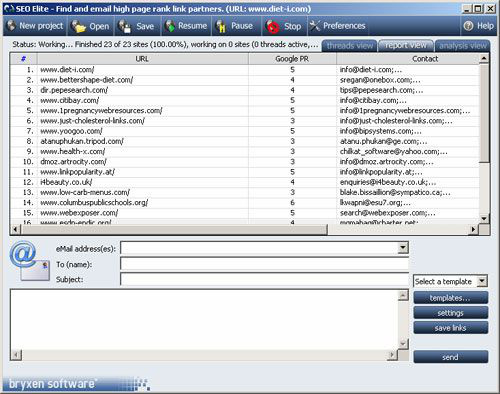Image resolution: width=500 pixels, height=394 pixels.
Task: Stop the job with the red Stop icon
Action: point(273,26)
